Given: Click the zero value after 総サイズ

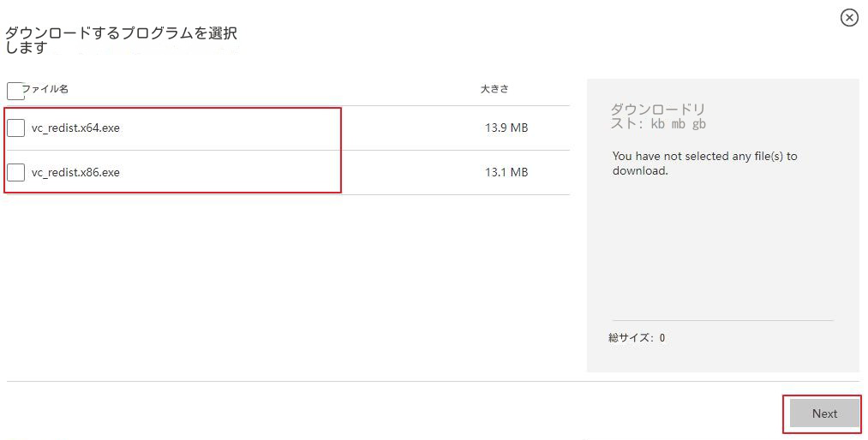Looking at the screenshot, I should click(662, 338).
